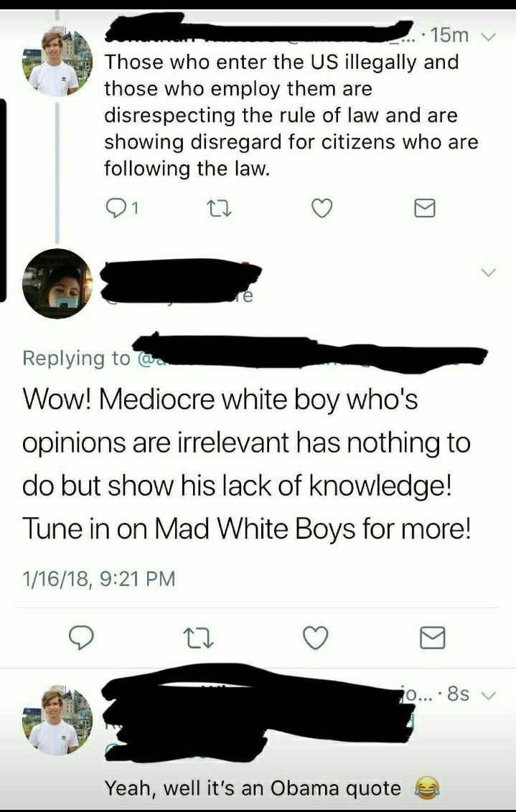The width and height of the screenshot is (516, 812).
Task: Open the 1/16/18, 9:21 PM timestamp
Action: click(x=99, y=578)
